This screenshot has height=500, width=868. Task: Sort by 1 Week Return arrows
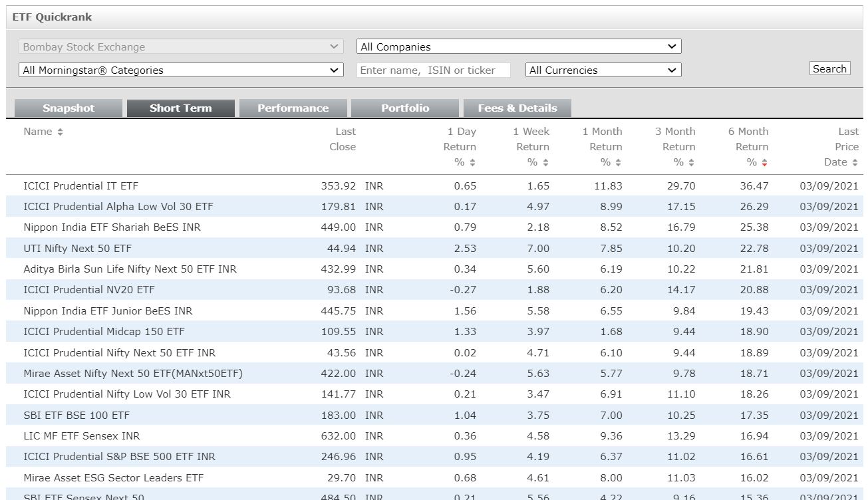(x=545, y=163)
